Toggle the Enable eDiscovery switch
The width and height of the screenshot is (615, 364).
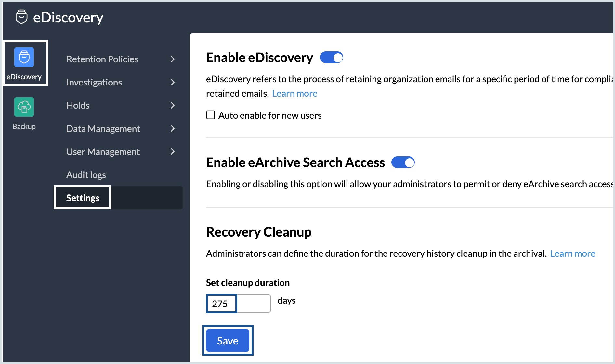point(331,58)
